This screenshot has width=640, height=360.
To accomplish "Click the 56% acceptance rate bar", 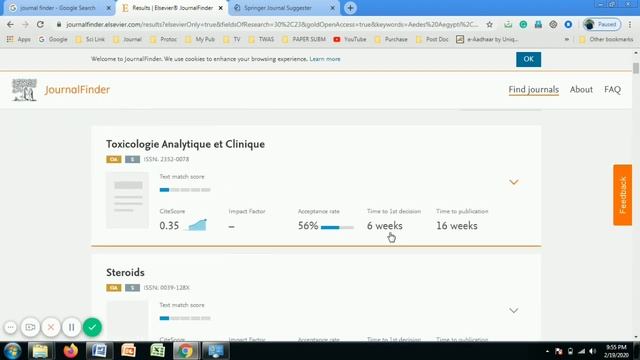I will point(337,227).
